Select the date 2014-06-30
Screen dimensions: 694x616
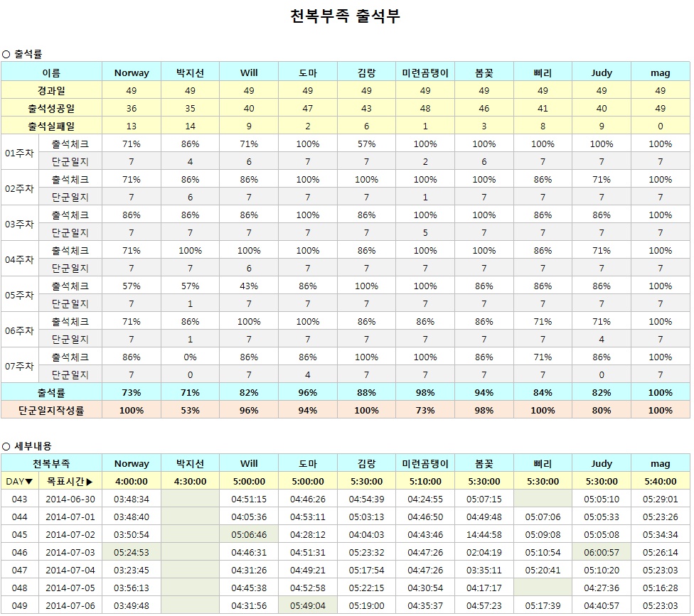click(70, 499)
